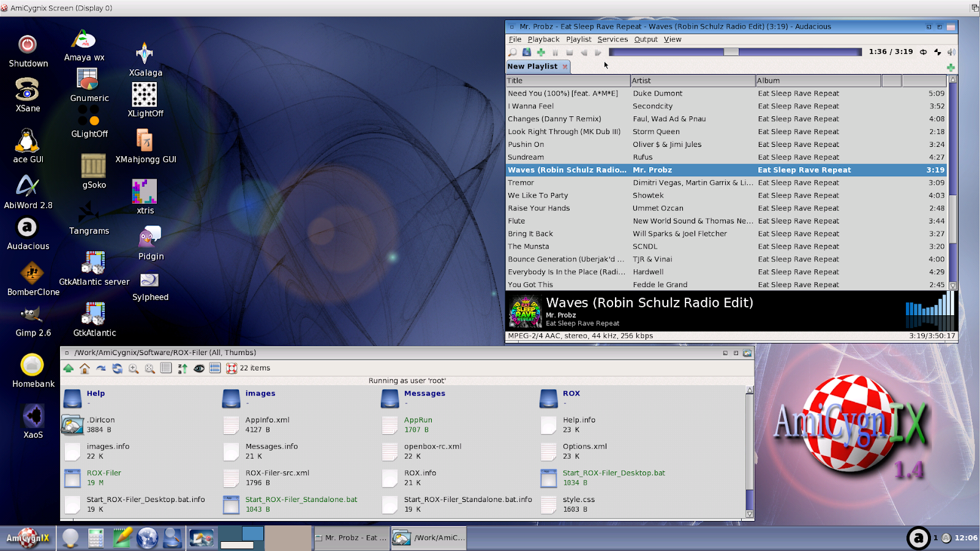Open the Playlist menu in Audacious
The image size is (980, 551).
(579, 39)
